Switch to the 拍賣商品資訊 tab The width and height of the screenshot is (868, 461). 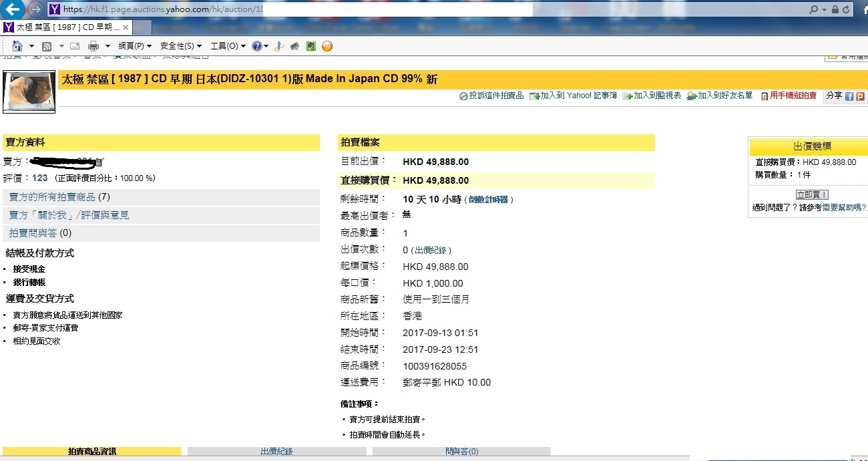pos(92,452)
